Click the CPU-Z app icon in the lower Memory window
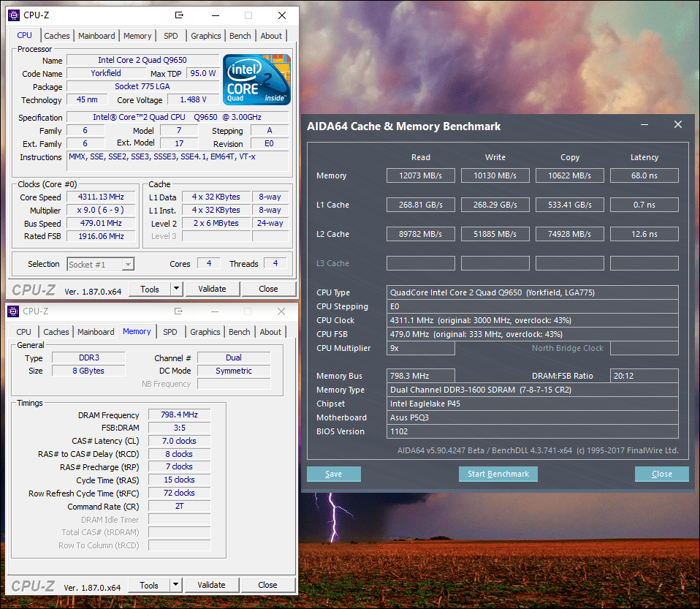700x609 pixels. tap(13, 311)
